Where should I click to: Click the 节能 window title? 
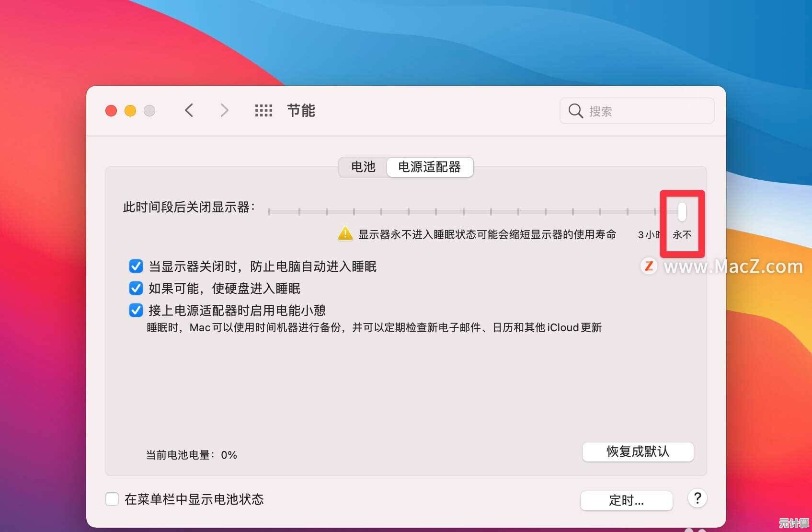301,111
